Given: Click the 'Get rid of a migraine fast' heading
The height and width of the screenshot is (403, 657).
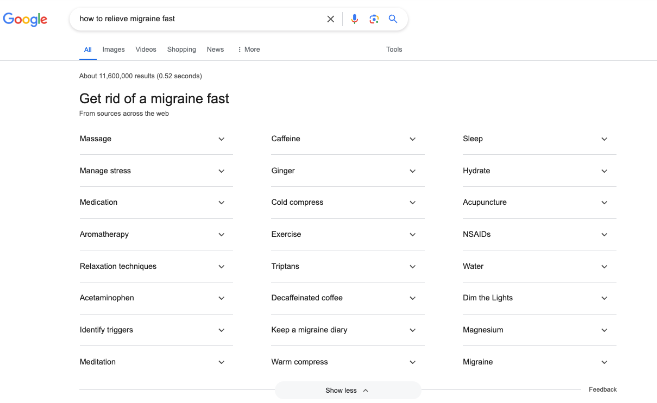Looking at the screenshot, I should 154,98.
